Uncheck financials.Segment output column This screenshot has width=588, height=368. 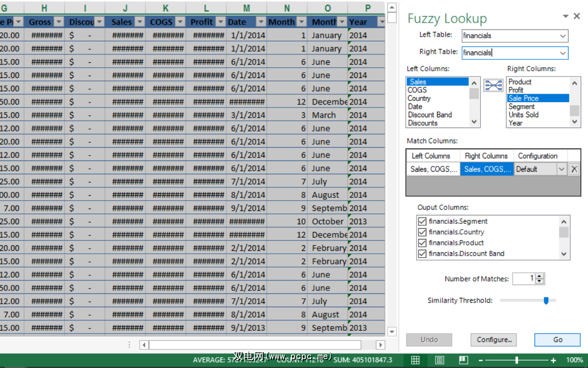[x=422, y=221]
